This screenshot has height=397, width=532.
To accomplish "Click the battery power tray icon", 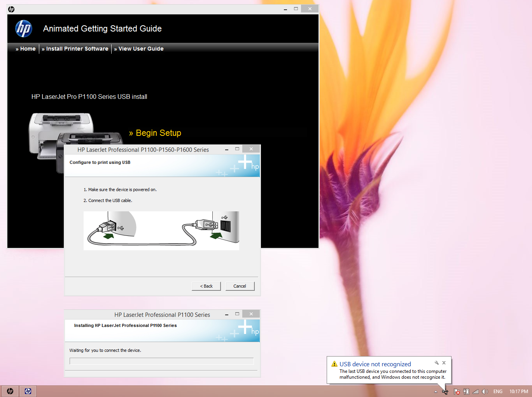I will pyautogui.click(x=466, y=392).
